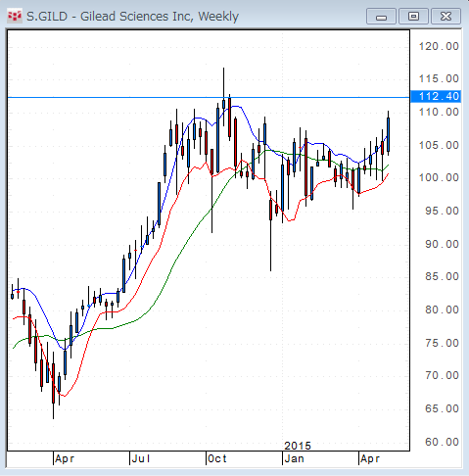
Task: Select the 120.00 price axis label
Action: tap(439, 46)
